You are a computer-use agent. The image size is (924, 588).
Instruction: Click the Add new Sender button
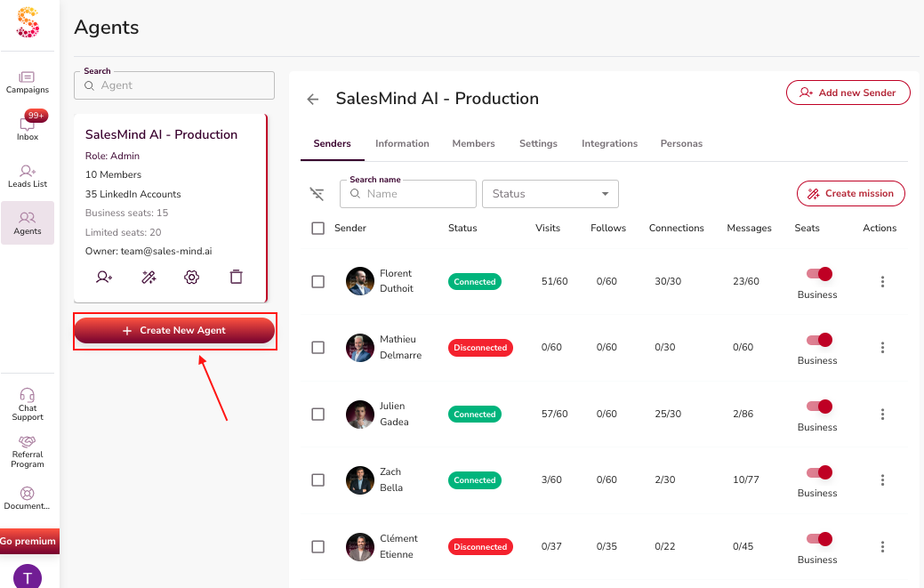pos(848,93)
